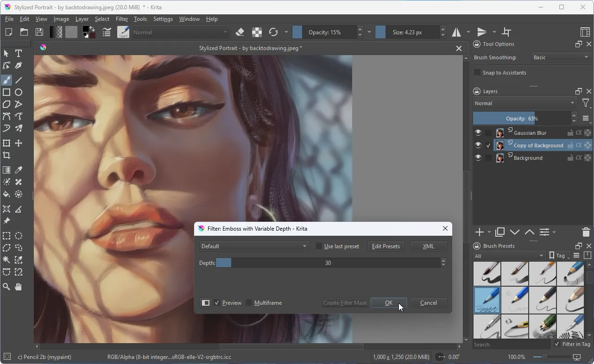This screenshot has height=364, width=594.
Task: Select the Freehand Brush tool
Action: 6,80
